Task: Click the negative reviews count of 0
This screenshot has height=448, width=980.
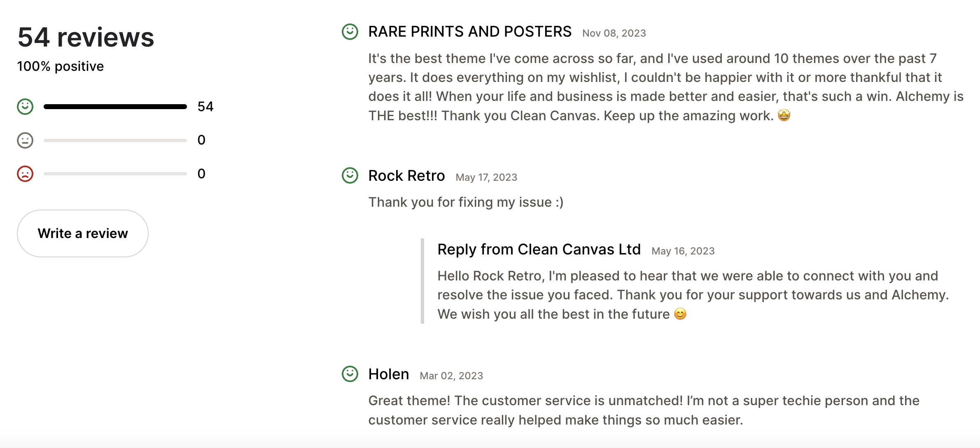Action: click(202, 173)
